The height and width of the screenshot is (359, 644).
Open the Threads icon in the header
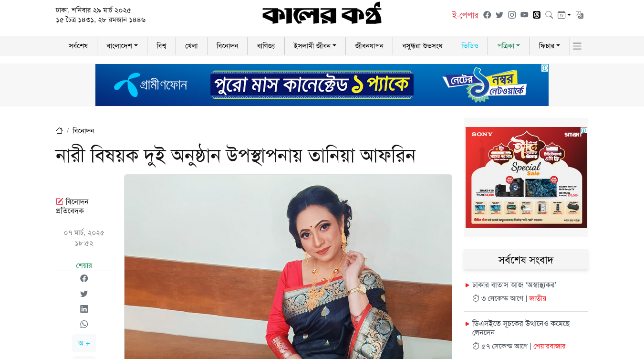click(537, 15)
